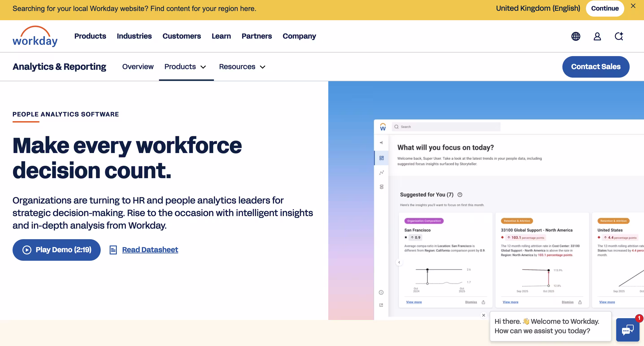Go to the Overview tab
Image resolution: width=644 pixels, height=346 pixels.
[138, 67]
